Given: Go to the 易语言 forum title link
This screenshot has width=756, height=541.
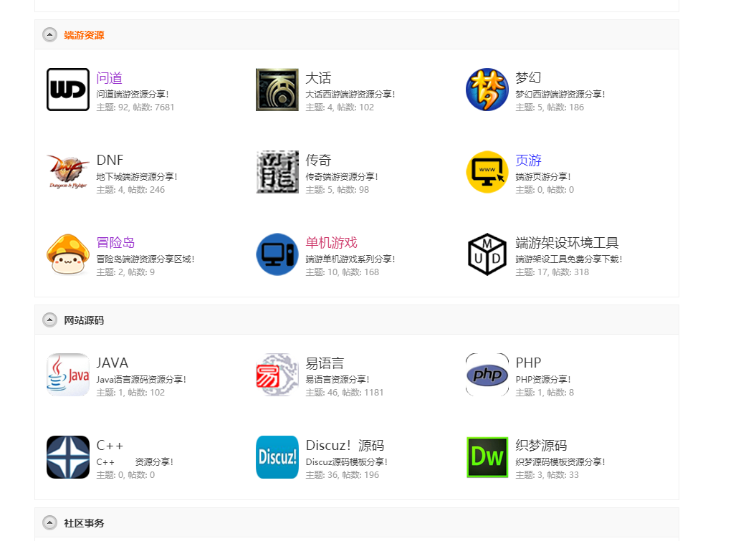Looking at the screenshot, I should click(325, 363).
